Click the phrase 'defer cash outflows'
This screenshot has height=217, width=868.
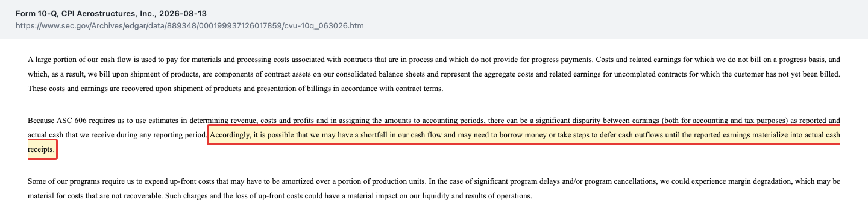[x=647, y=134]
